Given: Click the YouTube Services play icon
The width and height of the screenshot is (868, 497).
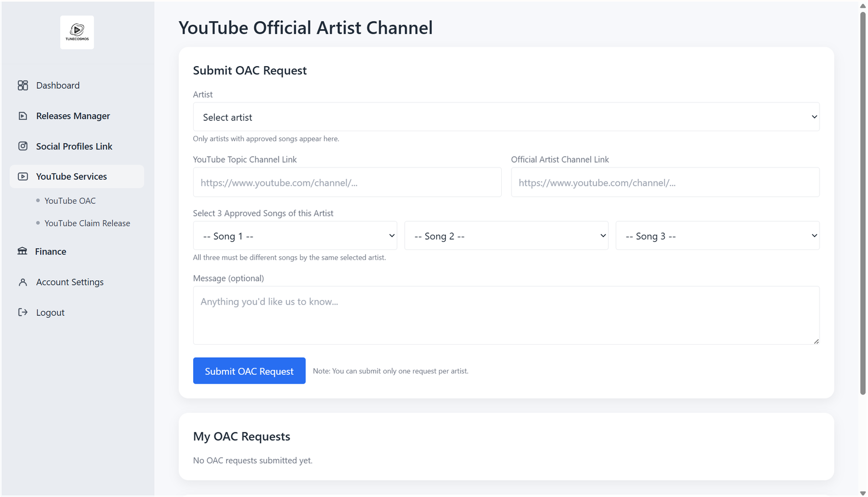Looking at the screenshot, I should (x=23, y=177).
